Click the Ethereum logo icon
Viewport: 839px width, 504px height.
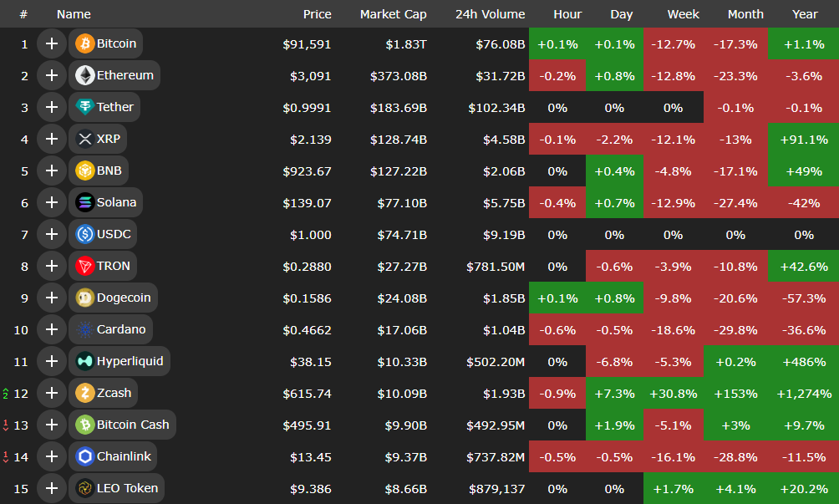tap(84, 75)
